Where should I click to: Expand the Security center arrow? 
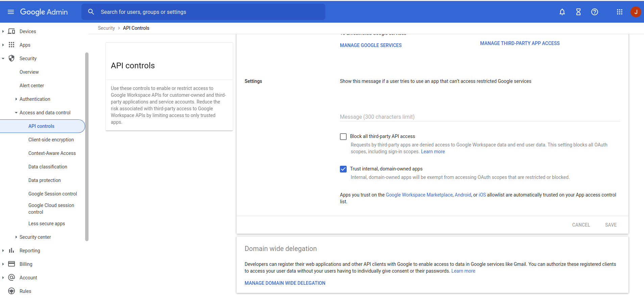click(x=16, y=237)
